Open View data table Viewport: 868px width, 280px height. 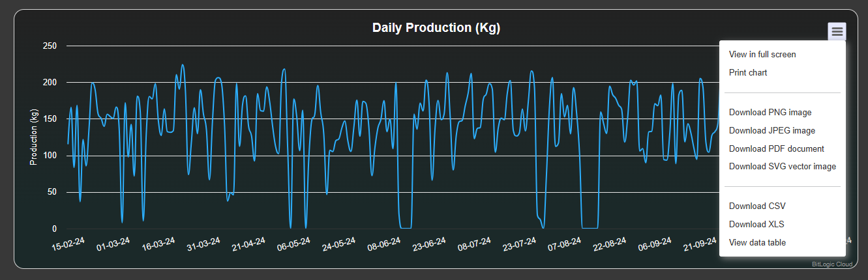point(757,243)
